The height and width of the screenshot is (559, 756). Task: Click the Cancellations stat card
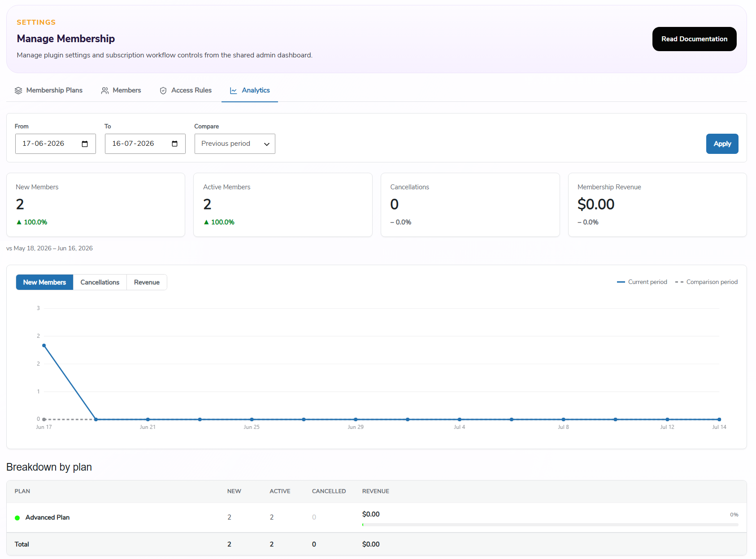pyautogui.click(x=470, y=205)
